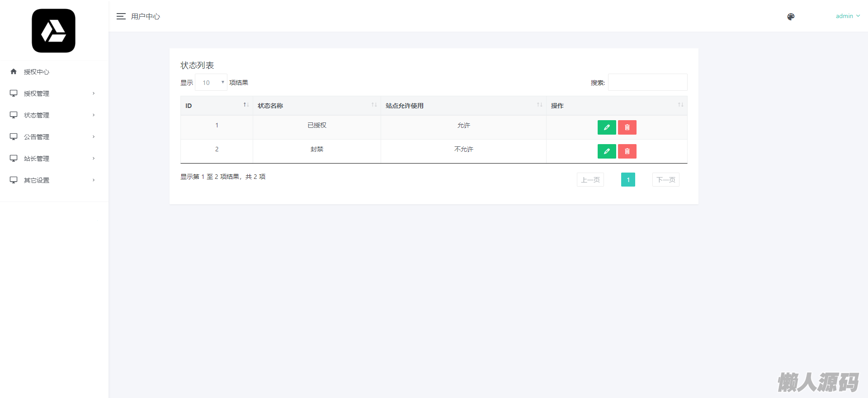
Task: Open the admin user dropdown
Action: (x=847, y=16)
